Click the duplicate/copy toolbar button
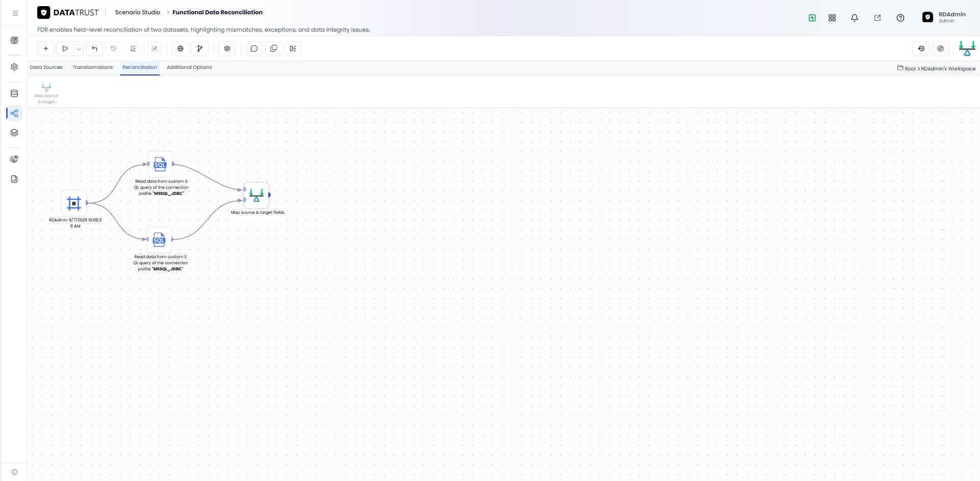 click(x=274, y=48)
